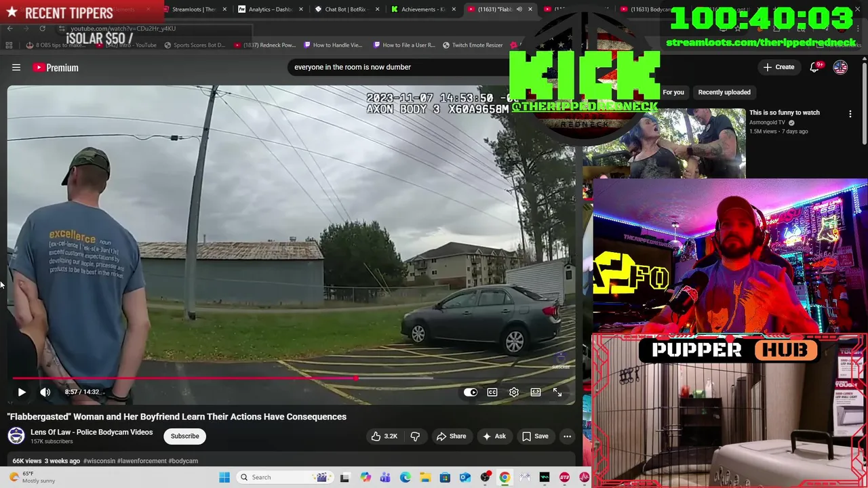Open the Create button menu
The image size is (868, 488).
(x=778, y=67)
